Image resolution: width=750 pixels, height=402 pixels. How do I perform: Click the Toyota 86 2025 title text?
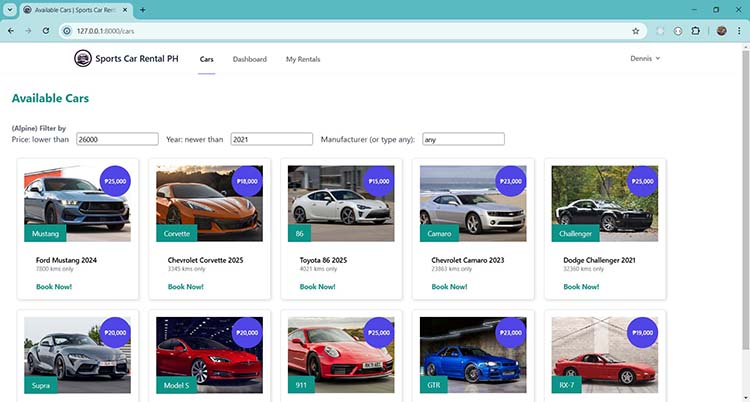323,260
